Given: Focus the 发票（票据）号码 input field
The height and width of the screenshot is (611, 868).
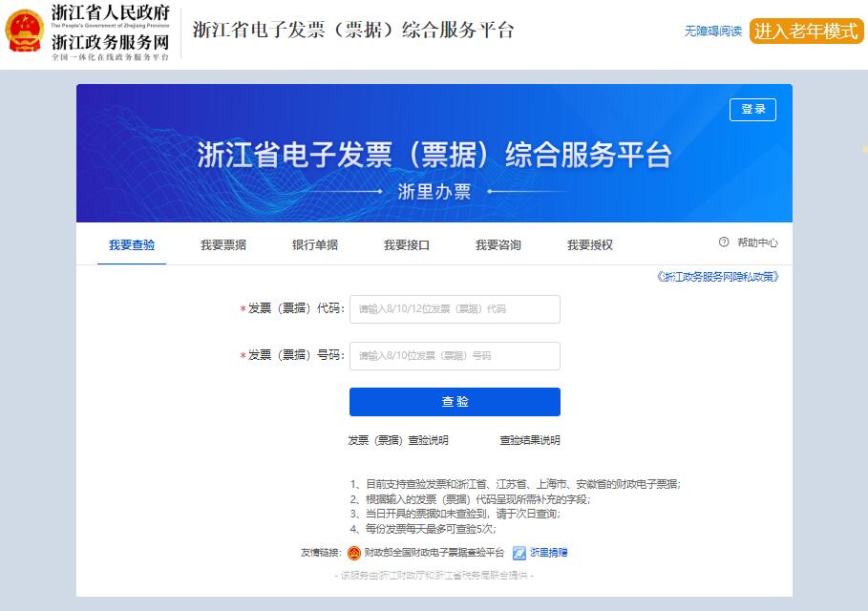Looking at the screenshot, I should (455, 356).
